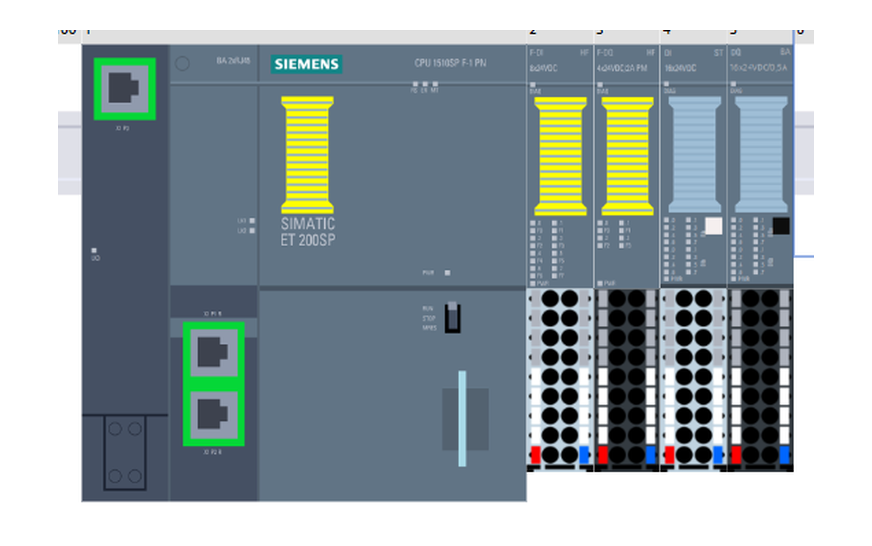
Task: Select the dark BaseUnit terminals under slot 5
Action: tap(760, 380)
